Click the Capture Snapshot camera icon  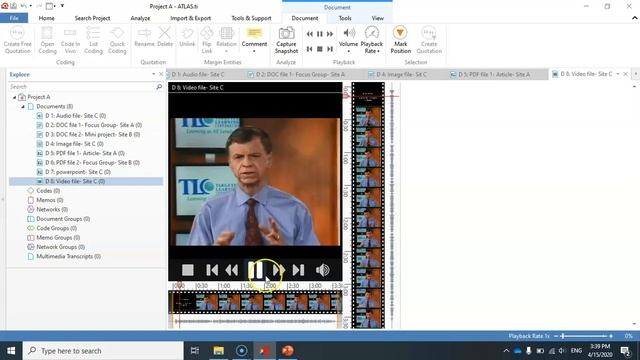pyautogui.click(x=286, y=33)
